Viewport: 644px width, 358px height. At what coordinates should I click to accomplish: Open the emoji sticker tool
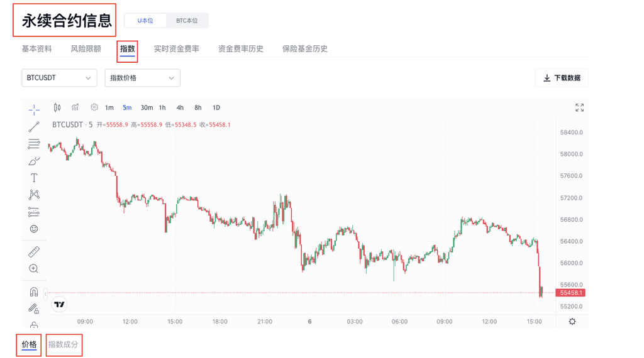click(x=34, y=229)
